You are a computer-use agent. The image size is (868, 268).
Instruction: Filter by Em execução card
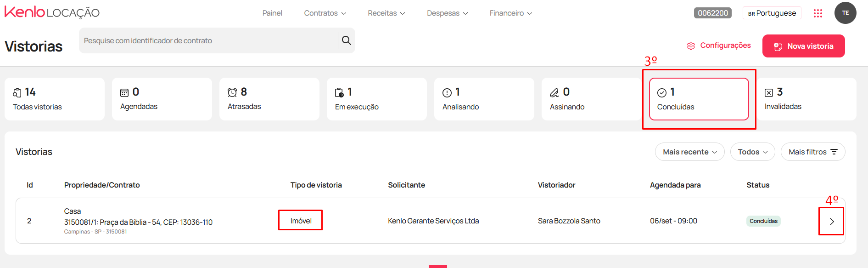(377, 99)
